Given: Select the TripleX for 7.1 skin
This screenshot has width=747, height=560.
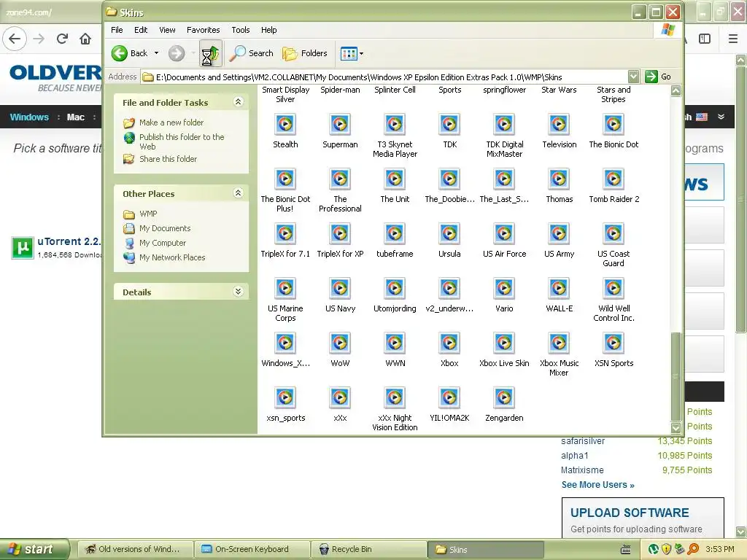Looking at the screenshot, I should pyautogui.click(x=285, y=234).
